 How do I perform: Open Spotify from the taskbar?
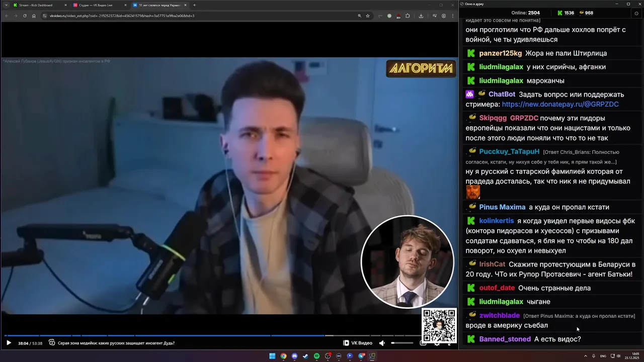316,356
